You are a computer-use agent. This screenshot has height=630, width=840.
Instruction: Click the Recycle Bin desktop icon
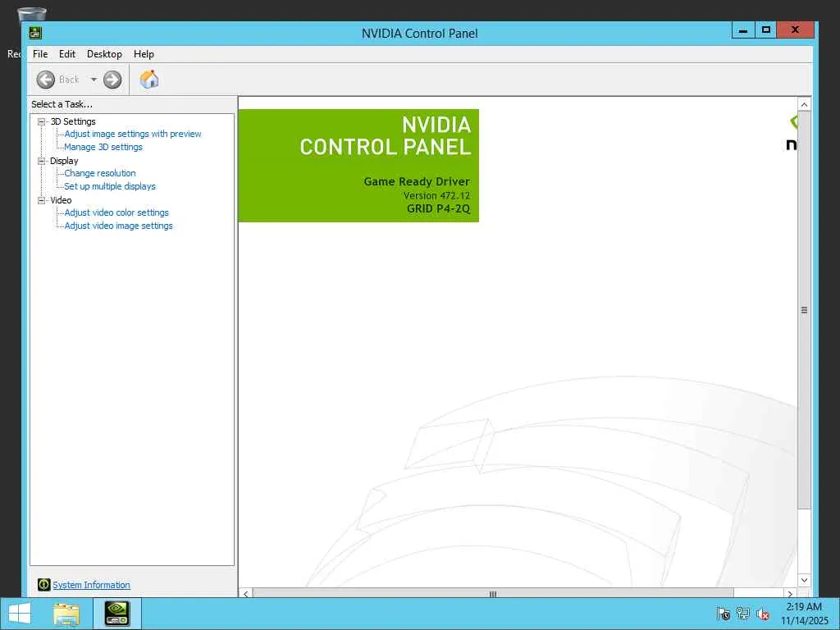point(31,15)
